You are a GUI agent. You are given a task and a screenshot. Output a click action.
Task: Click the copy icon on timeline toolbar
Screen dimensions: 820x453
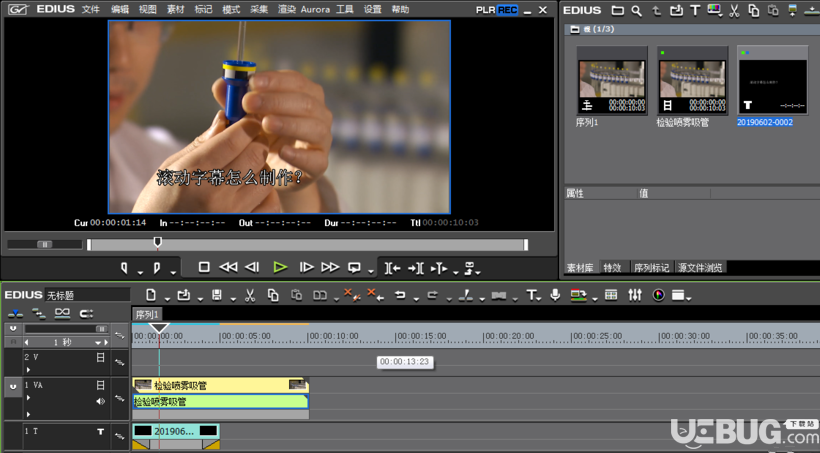[x=272, y=295]
